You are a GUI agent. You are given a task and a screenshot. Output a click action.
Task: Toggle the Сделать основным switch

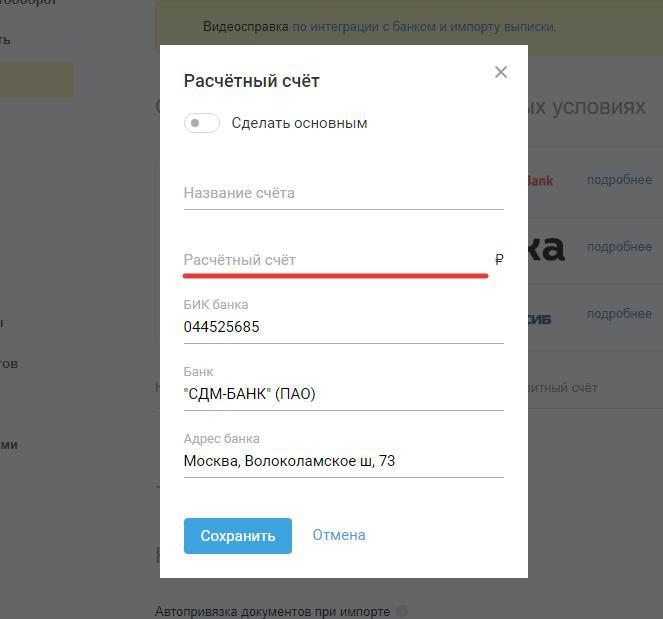pyautogui.click(x=202, y=123)
